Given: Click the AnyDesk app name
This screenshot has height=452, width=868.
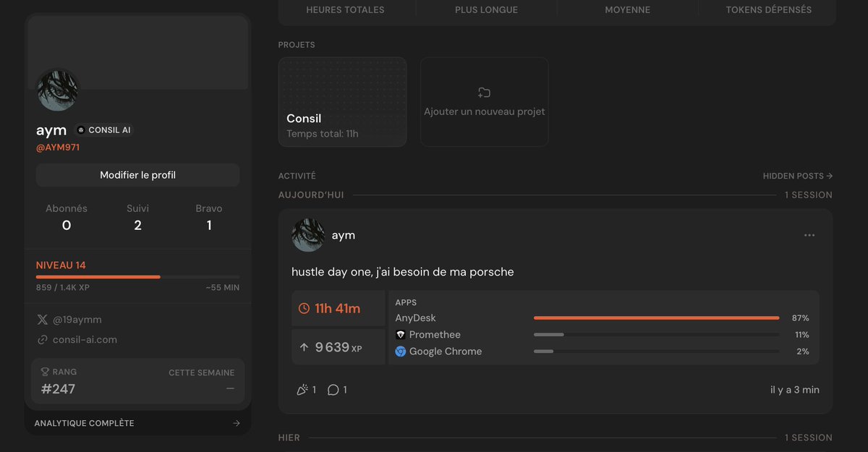Looking at the screenshot, I should coord(415,318).
